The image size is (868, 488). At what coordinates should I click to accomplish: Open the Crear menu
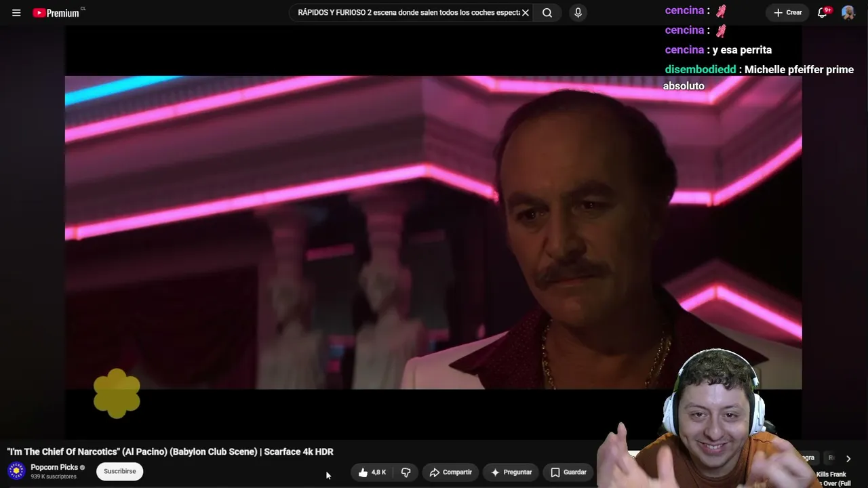[x=788, y=13]
